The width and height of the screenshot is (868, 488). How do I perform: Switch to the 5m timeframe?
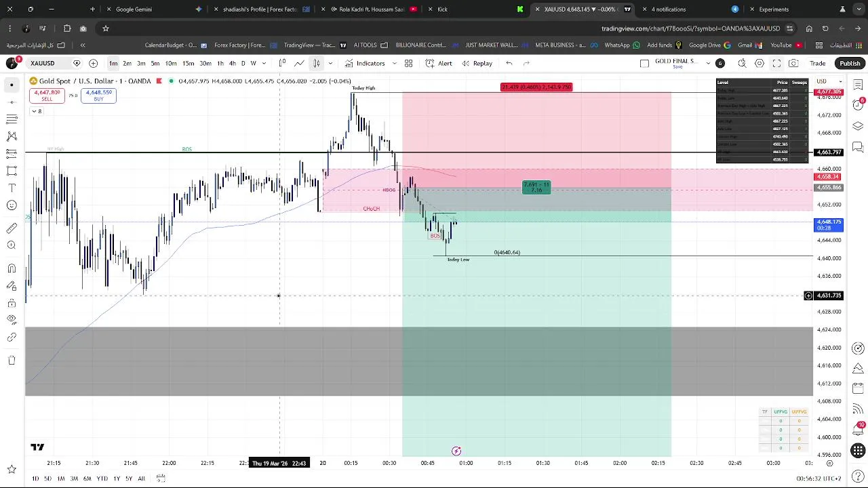tap(155, 63)
